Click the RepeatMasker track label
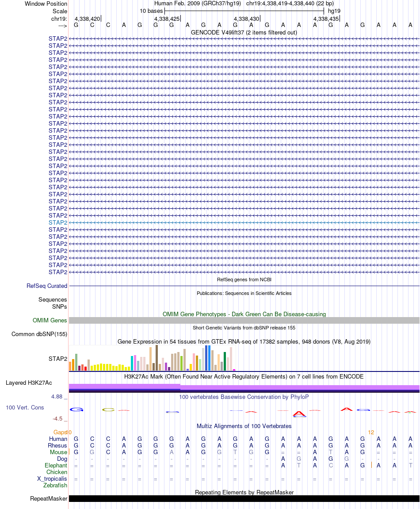Screen dimensions: 420x509 (48, 499)
